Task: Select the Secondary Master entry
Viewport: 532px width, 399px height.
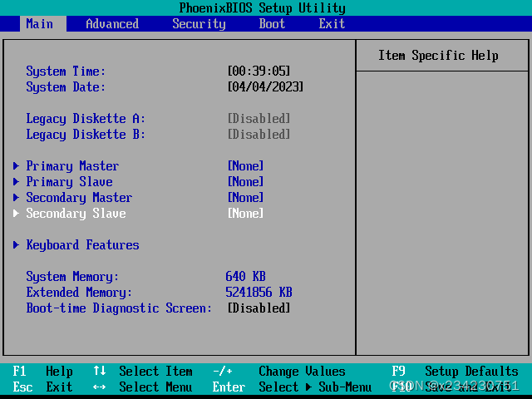Action: 79,198
